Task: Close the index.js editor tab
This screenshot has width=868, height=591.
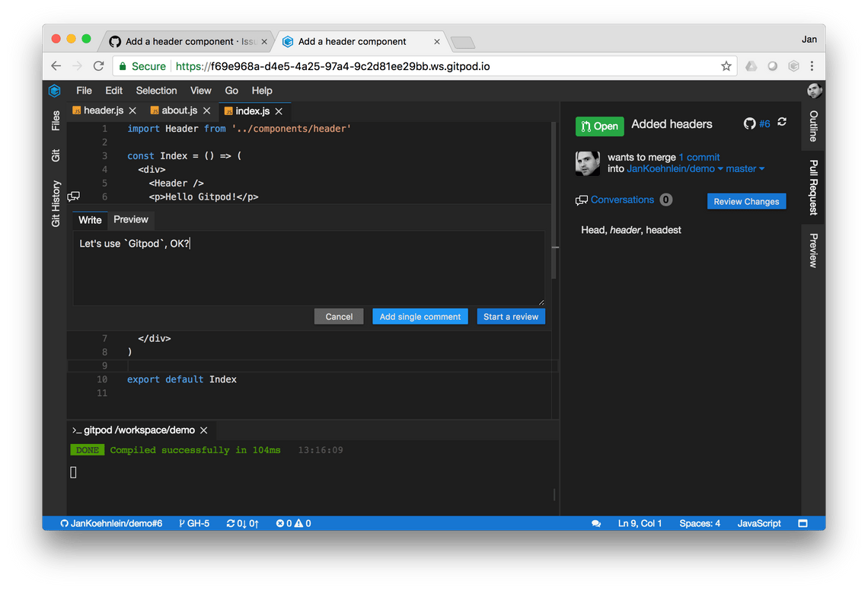Action: (279, 111)
